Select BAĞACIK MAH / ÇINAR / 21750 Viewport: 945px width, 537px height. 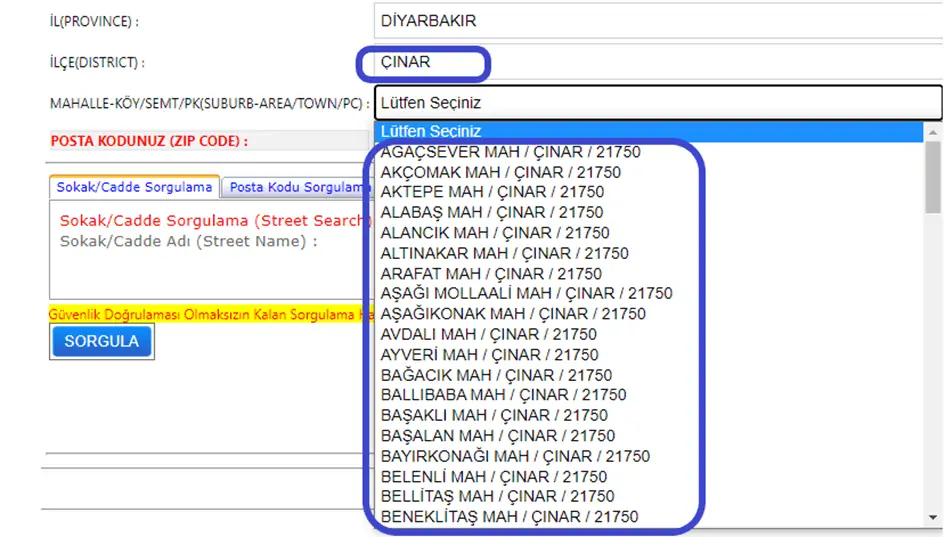click(496, 375)
